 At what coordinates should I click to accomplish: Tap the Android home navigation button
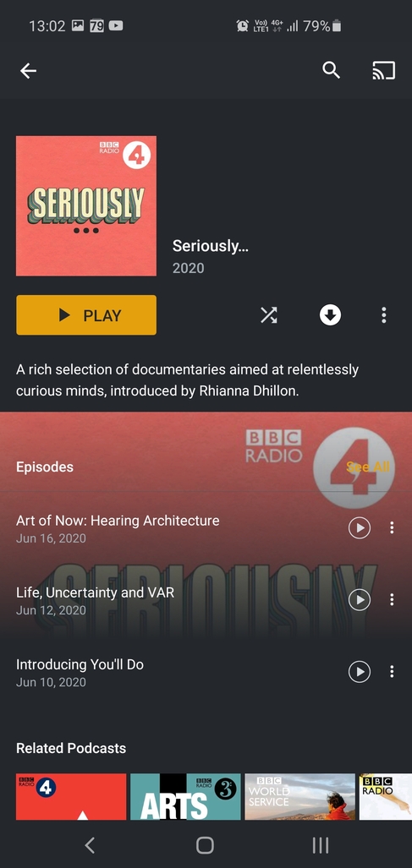coord(206,844)
